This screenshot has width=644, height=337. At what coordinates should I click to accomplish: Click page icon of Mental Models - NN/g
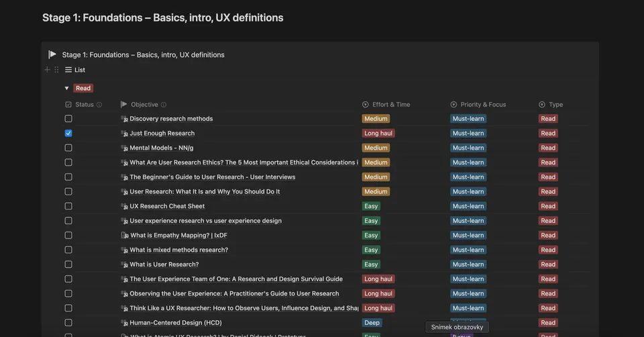pos(125,148)
